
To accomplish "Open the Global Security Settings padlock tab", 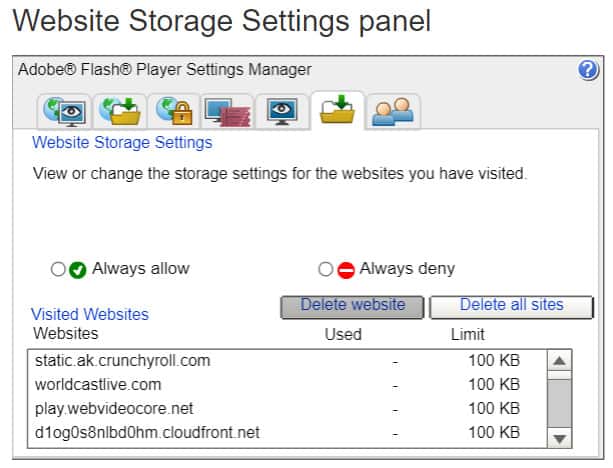I will pyautogui.click(x=174, y=112).
